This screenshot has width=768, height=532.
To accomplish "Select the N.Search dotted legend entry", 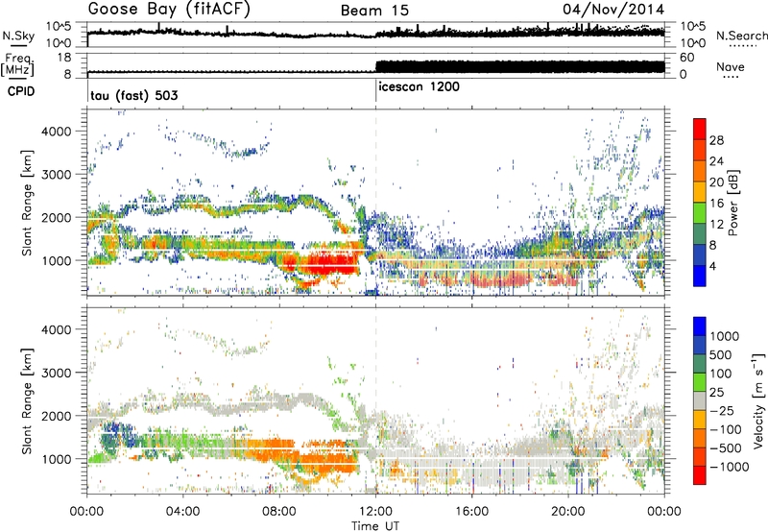I will tap(735, 38).
